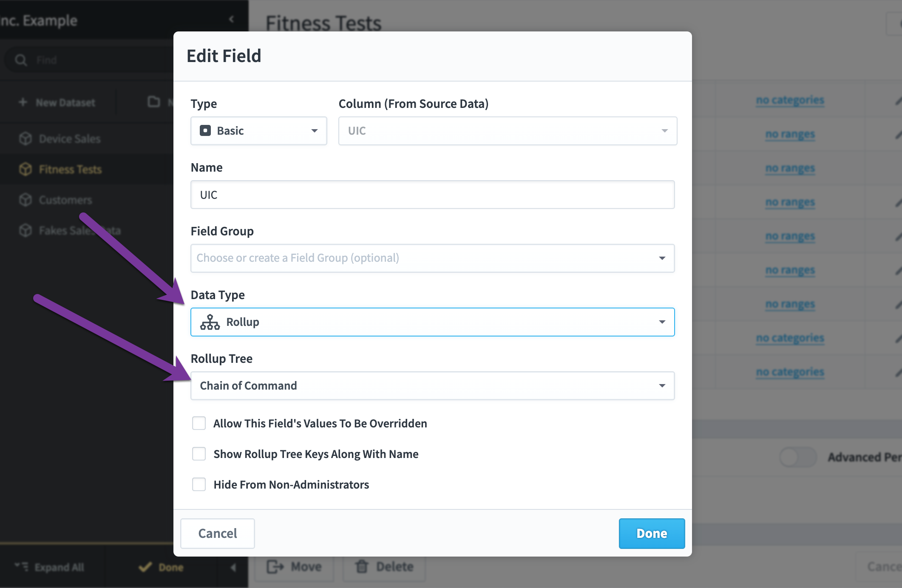
Task: Open the Type dropdown showing Basic
Action: 259,131
